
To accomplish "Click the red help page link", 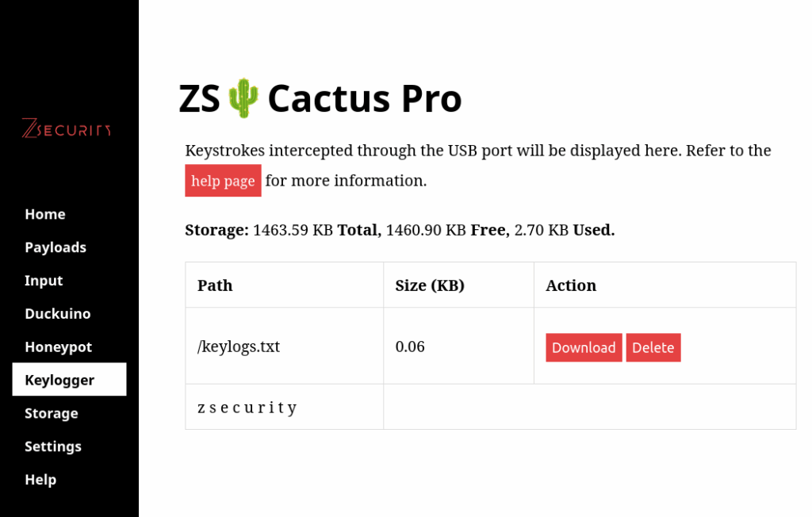I will 223,181.
